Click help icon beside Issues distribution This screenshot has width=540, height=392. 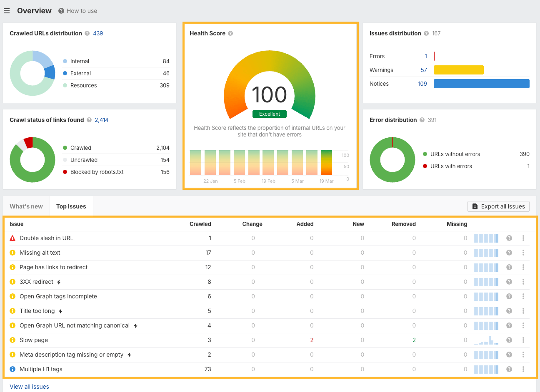pos(426,33)
